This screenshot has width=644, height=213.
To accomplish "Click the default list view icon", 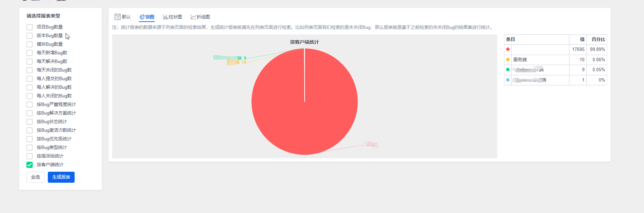I will click(x=118, y=17).
